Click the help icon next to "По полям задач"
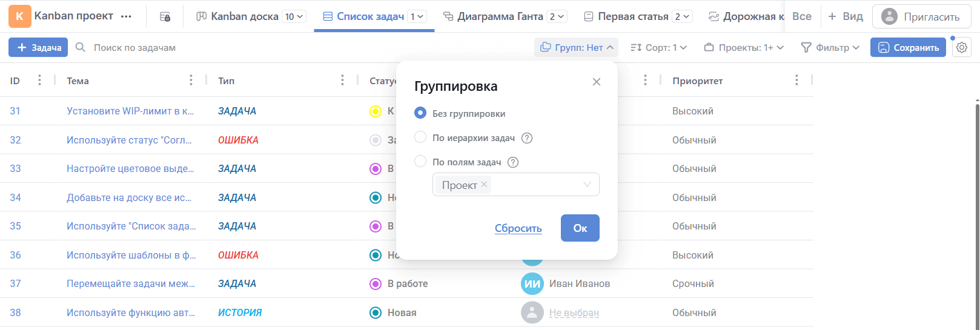 click(513, 162)
